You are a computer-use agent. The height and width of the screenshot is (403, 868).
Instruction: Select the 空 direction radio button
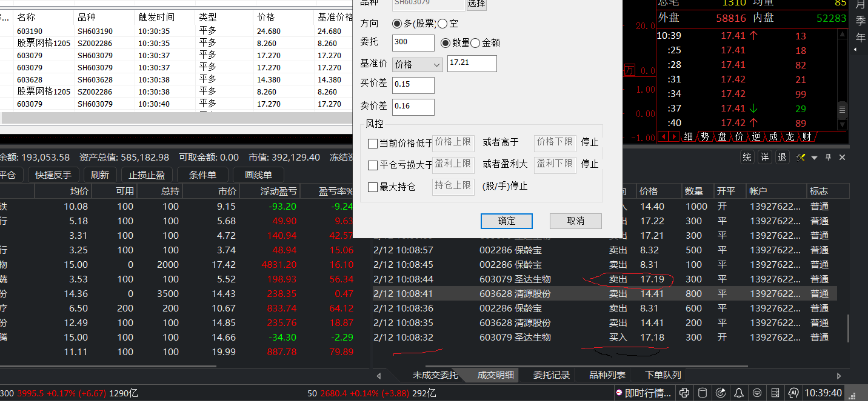442,24
